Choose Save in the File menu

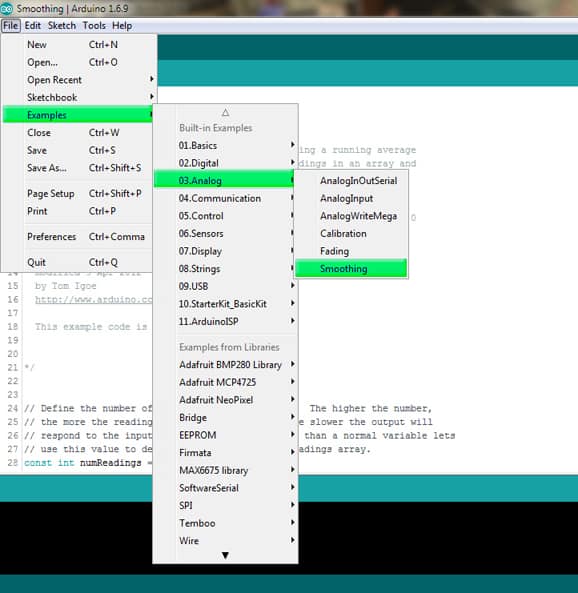(79, 150)
